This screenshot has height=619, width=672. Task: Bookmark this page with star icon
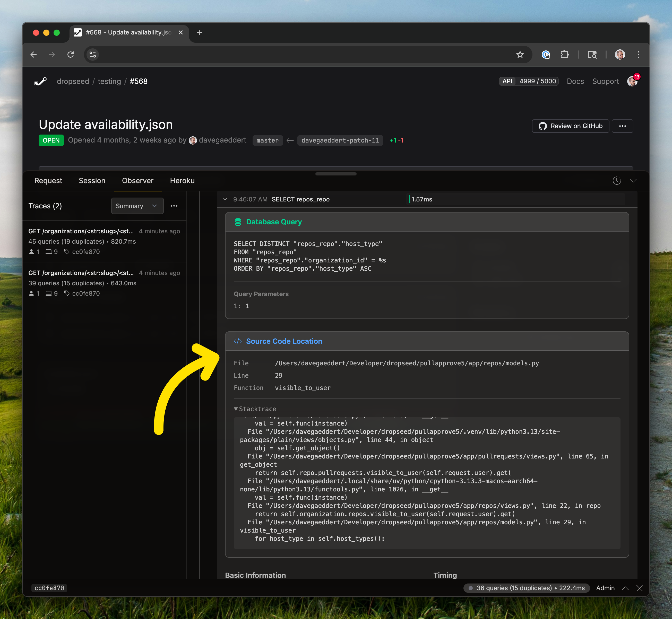click(x=520, y=55)
